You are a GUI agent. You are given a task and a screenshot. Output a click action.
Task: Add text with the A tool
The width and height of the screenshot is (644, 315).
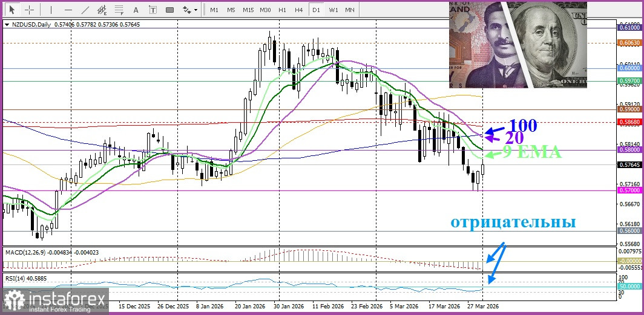coord(136,10)
